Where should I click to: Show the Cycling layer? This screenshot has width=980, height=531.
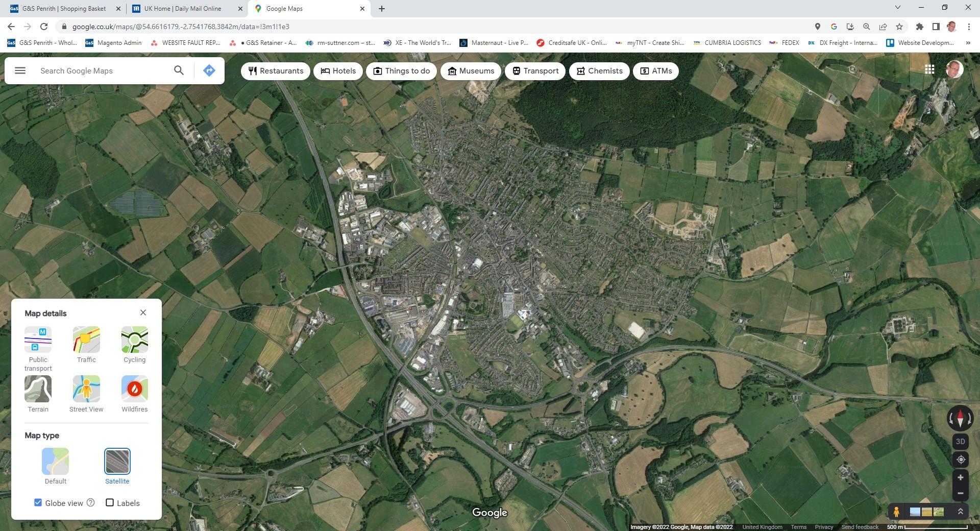[135, 345]
